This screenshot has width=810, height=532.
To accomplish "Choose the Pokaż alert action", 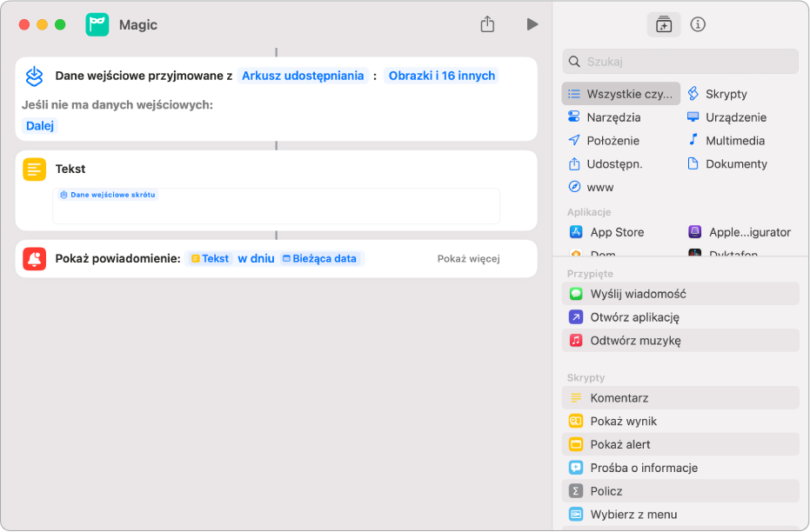I will pos(619,444).
